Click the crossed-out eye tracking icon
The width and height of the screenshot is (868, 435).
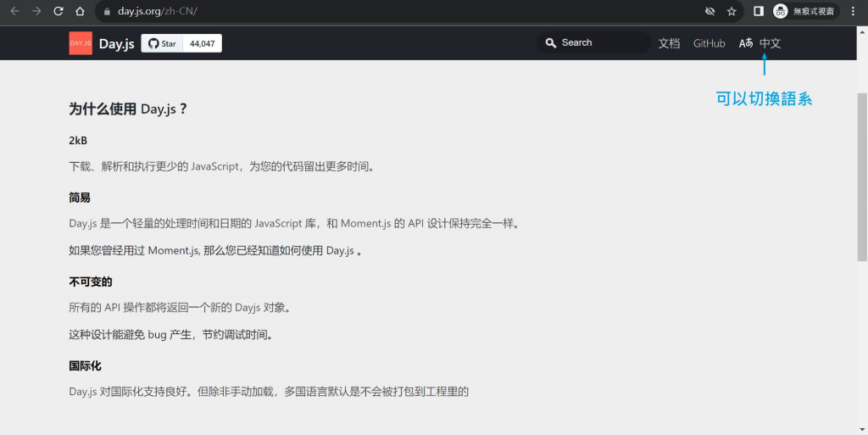pyautogui.click(x=709, y=11)
